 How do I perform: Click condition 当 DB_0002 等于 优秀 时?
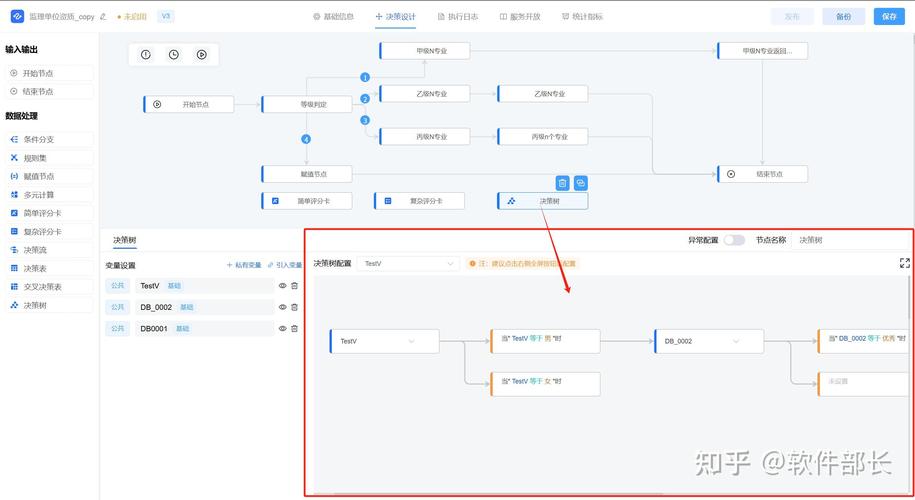click(x=864, y=341)
